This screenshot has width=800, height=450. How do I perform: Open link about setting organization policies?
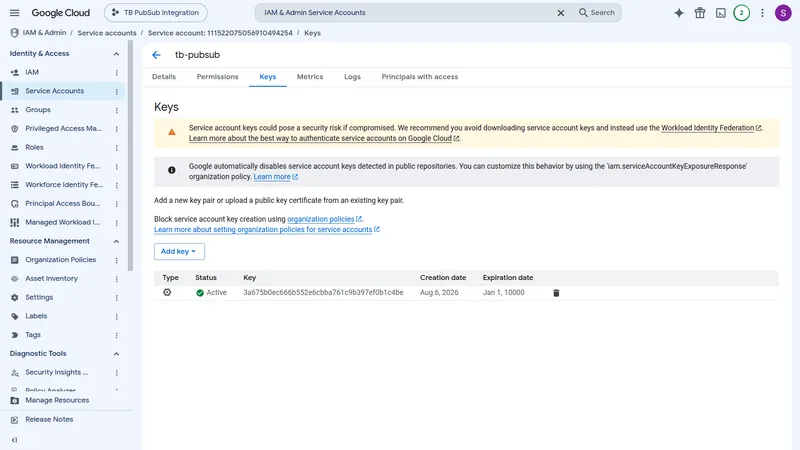[x=266, y=230]
